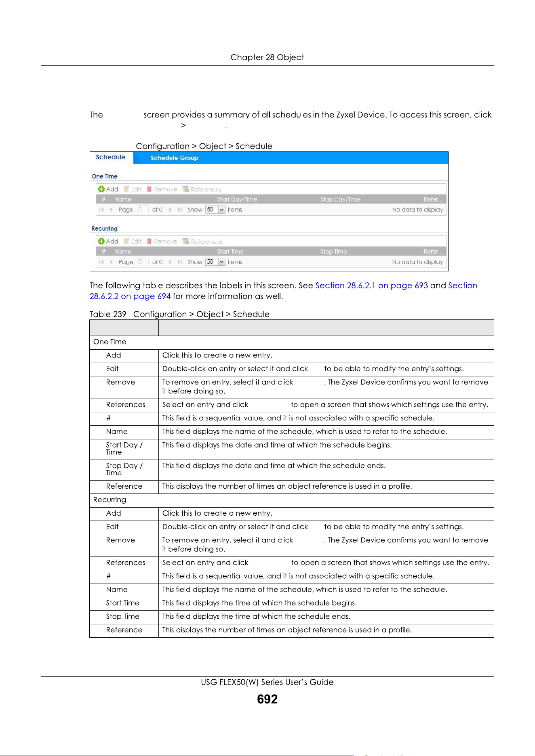Click the Start Day/Time column header

(x=237, y=199)
